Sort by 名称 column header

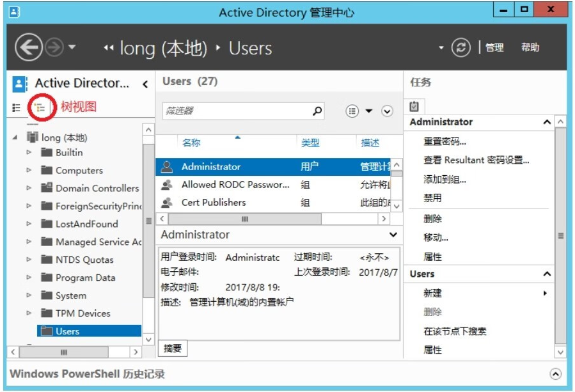coord(191,143)
